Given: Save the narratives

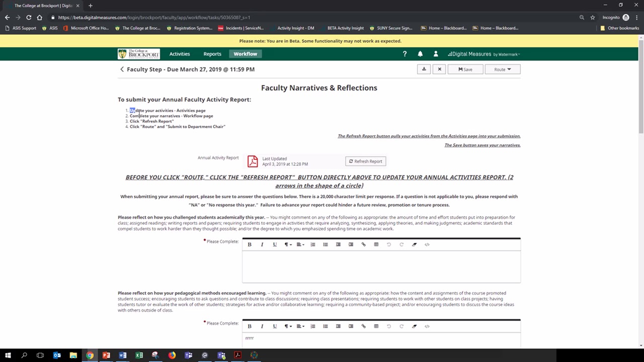Looking at the screenshot, I should pos(465,69).
